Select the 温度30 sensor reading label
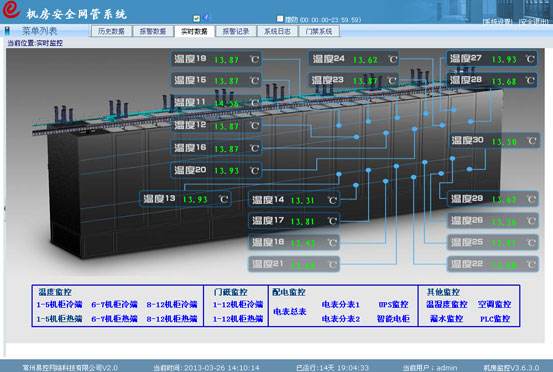 coord(495,141)
